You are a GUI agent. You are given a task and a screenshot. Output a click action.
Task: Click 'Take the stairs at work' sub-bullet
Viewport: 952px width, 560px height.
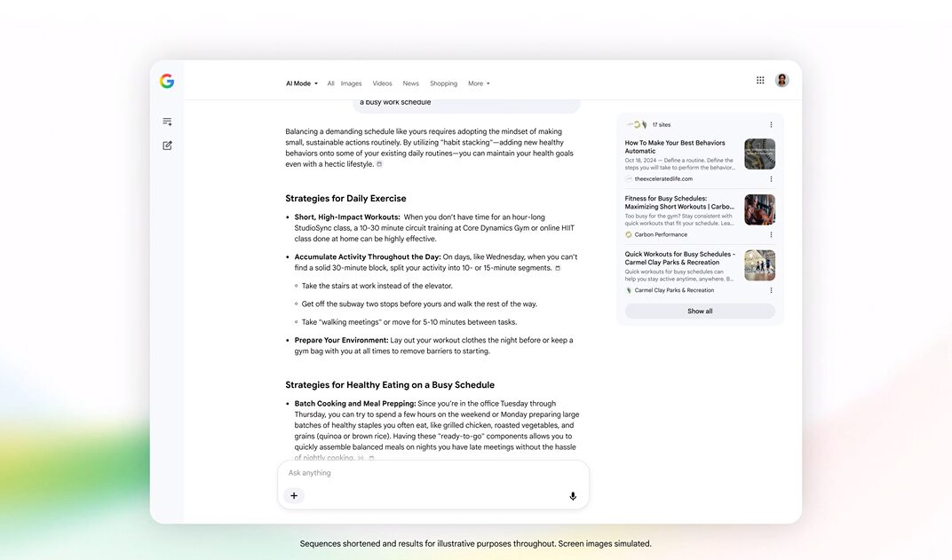tap(377, 286)
